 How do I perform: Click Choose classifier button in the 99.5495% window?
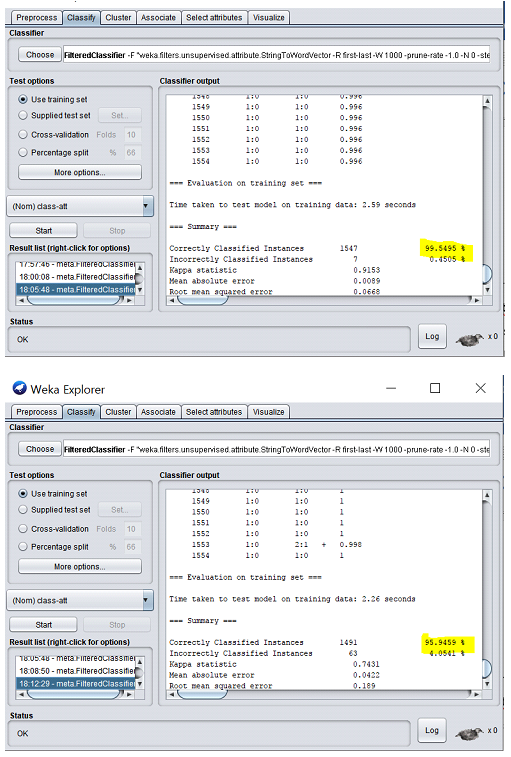[x=40, y=55]
